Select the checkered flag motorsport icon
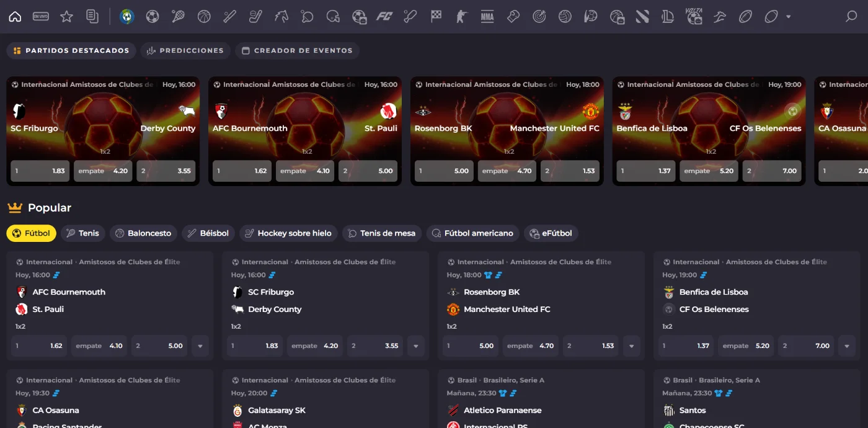 tap(436, 17)
